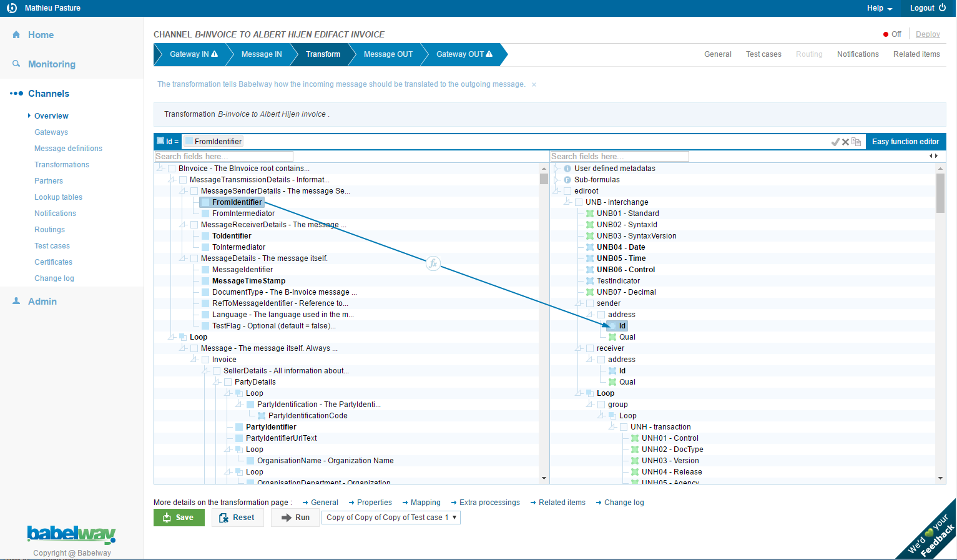Open the Easy function editor
Viewport: 957px width, 560px height.
(x=905, y=142)
